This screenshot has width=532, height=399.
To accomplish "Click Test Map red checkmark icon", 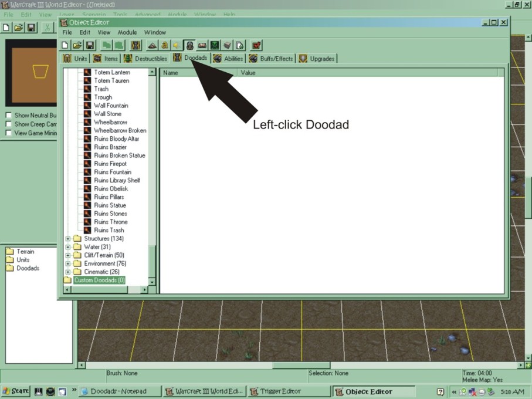I will (256, 45).
